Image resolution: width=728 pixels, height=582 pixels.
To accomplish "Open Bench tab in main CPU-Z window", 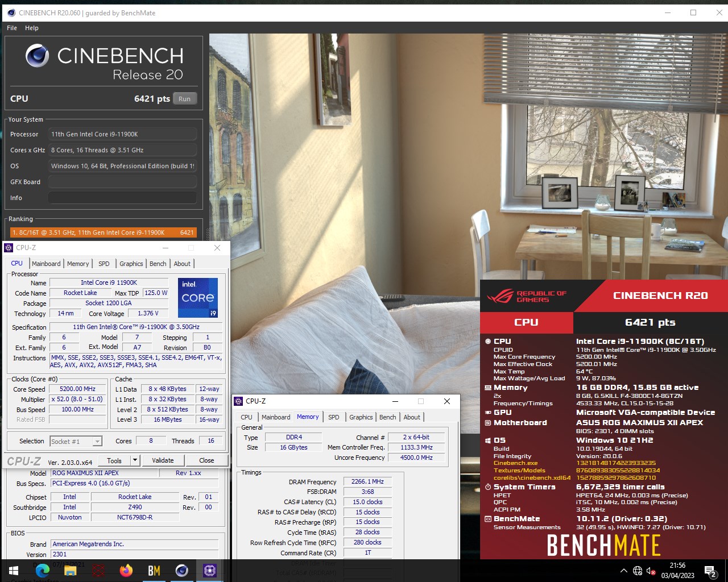I will coord(158,264).
